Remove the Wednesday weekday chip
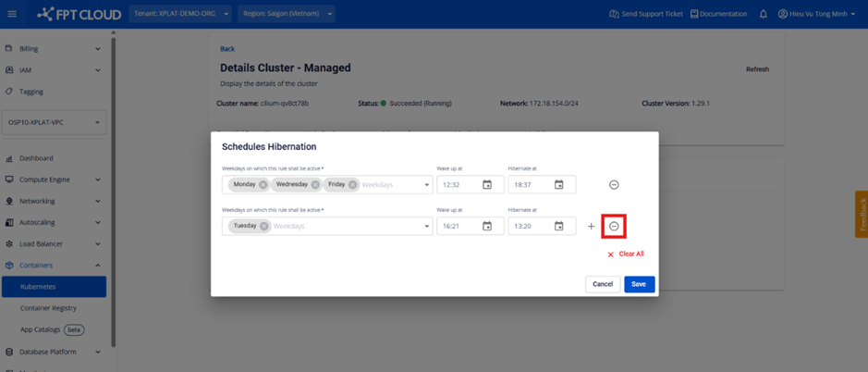Image resolution: width=868 pixels, height=372 pixels. (x=315, y=185)
